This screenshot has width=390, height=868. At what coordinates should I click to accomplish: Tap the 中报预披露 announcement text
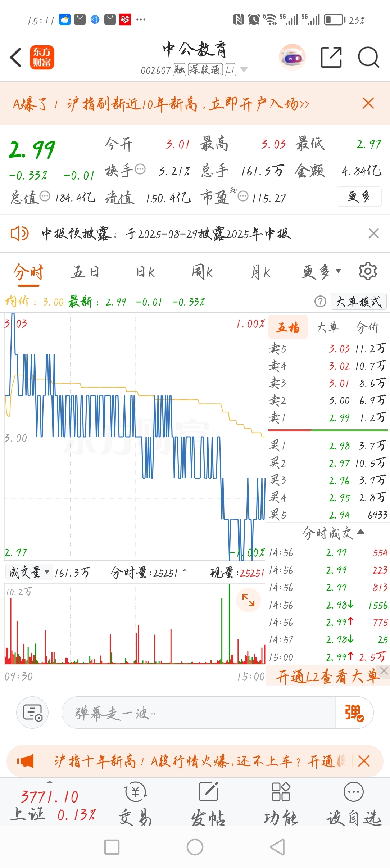[166, 234]
